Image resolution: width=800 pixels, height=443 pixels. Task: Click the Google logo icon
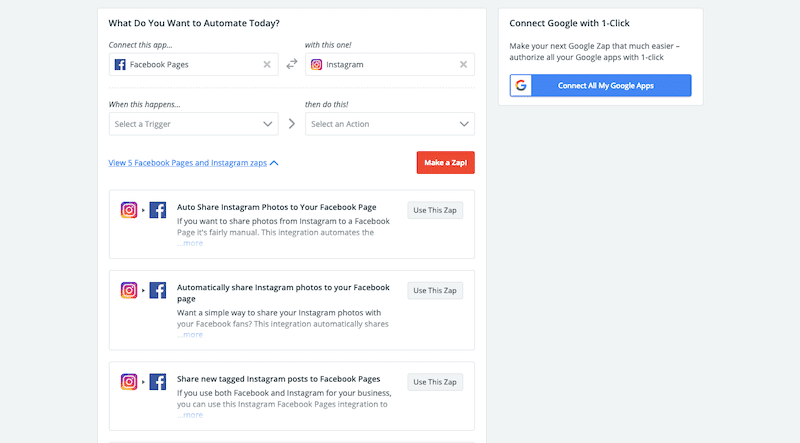pyautogui.click(x=521, y=85)
